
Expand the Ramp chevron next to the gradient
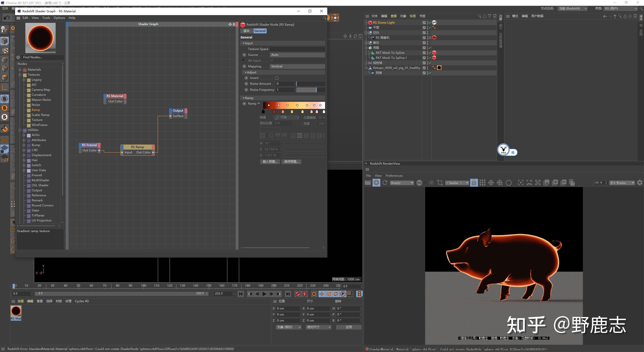point(259,103)
